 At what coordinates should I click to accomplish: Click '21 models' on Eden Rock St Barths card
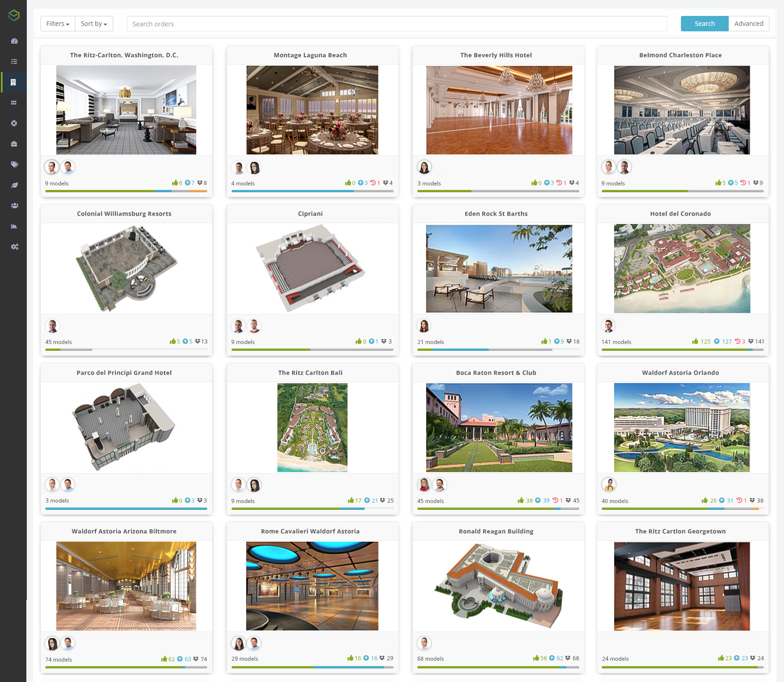[431, 342]
